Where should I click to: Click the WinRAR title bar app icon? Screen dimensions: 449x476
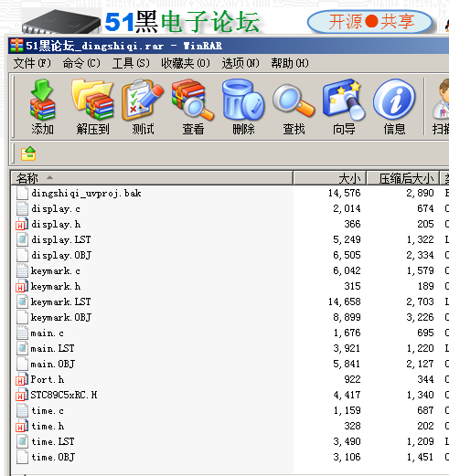16,46
